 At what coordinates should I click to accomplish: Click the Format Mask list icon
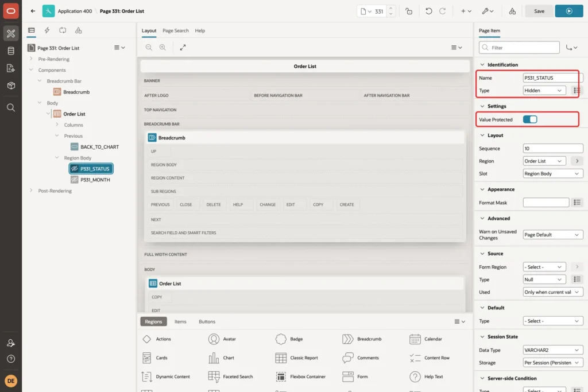point(577,203)
